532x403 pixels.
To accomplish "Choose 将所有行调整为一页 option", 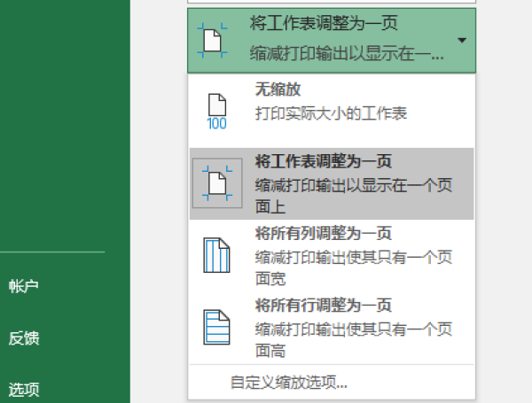I will pos(332,328).
